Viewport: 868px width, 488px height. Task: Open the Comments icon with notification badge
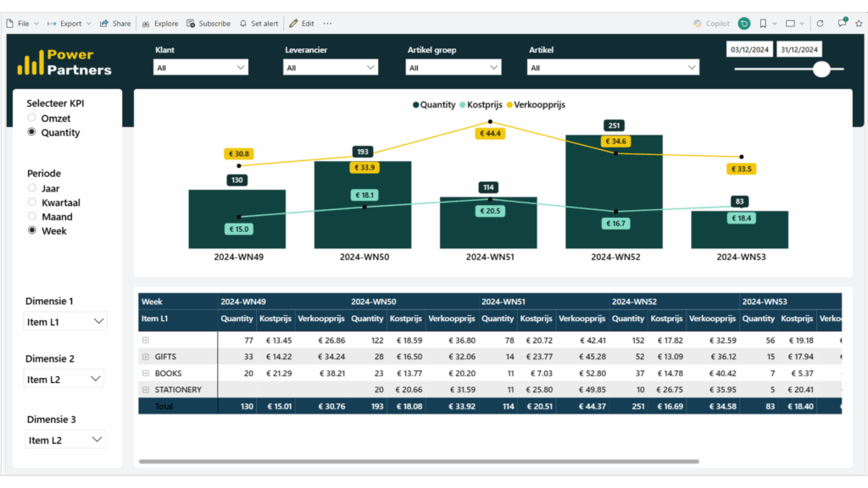coord(843,23)
